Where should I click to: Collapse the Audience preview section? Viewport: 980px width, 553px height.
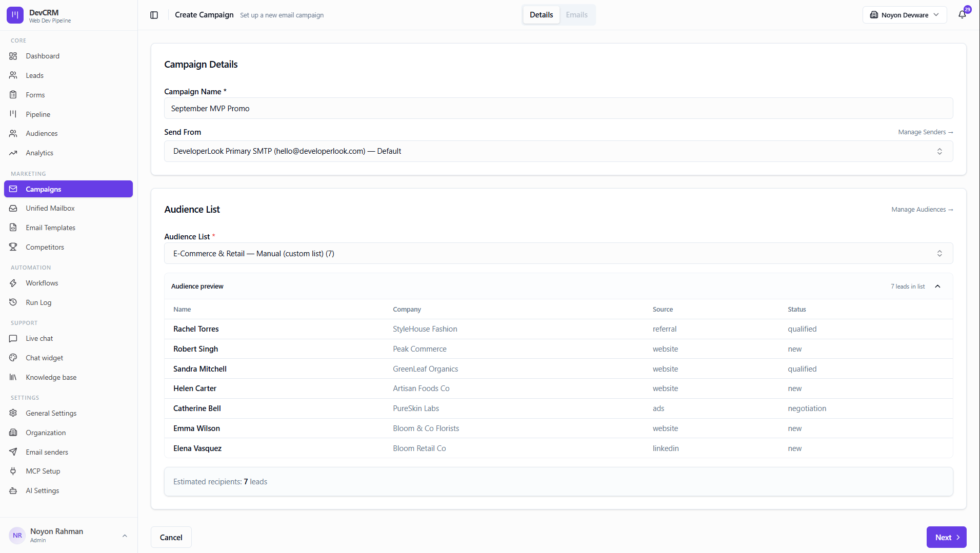(937, 286)
